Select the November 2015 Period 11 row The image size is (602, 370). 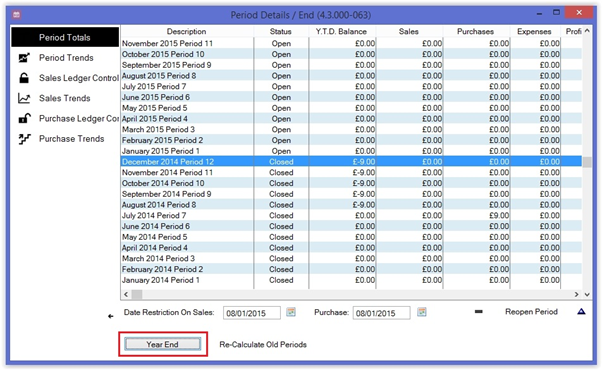(351, 43)
